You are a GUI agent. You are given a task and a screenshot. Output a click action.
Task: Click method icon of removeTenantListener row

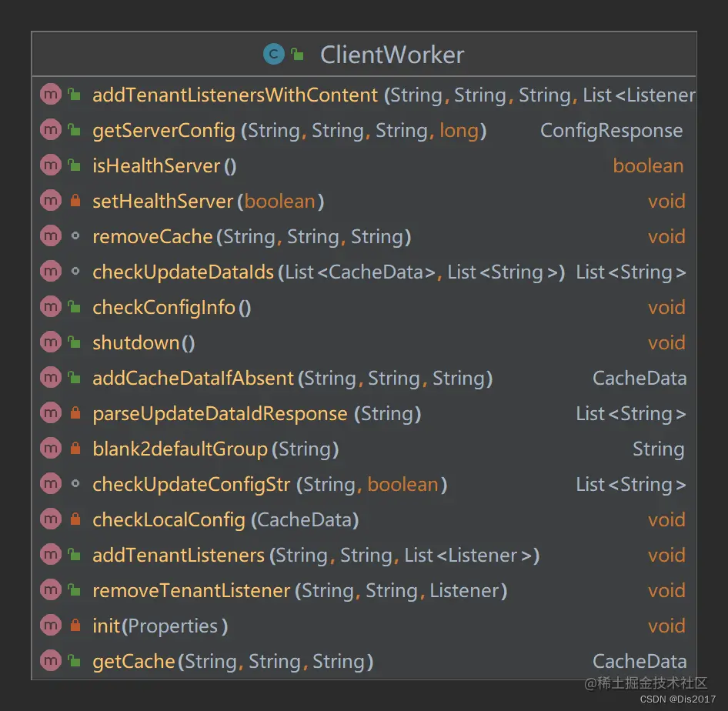51,590
